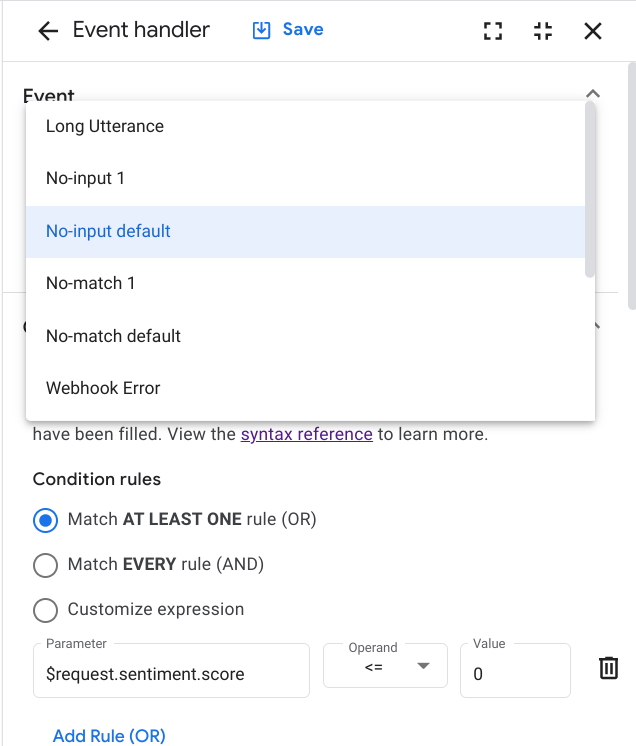Delete the sentiment score rule
636x746 pixels.
(x=608, y=669)
